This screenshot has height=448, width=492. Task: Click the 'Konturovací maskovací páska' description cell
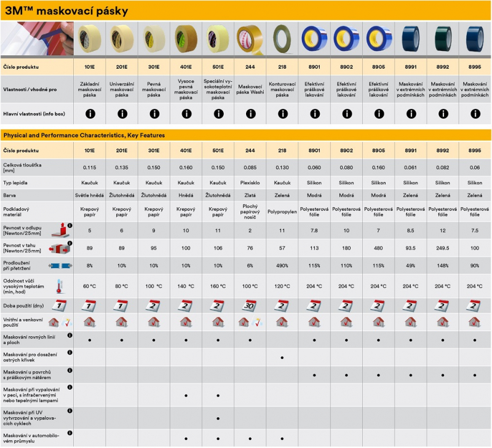coord(282,89)
